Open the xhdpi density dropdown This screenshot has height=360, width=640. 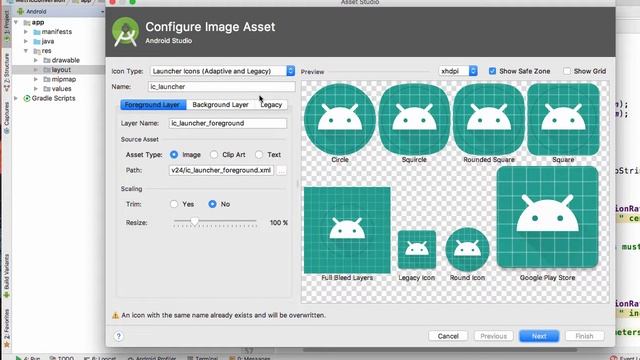tap(458, 71)
